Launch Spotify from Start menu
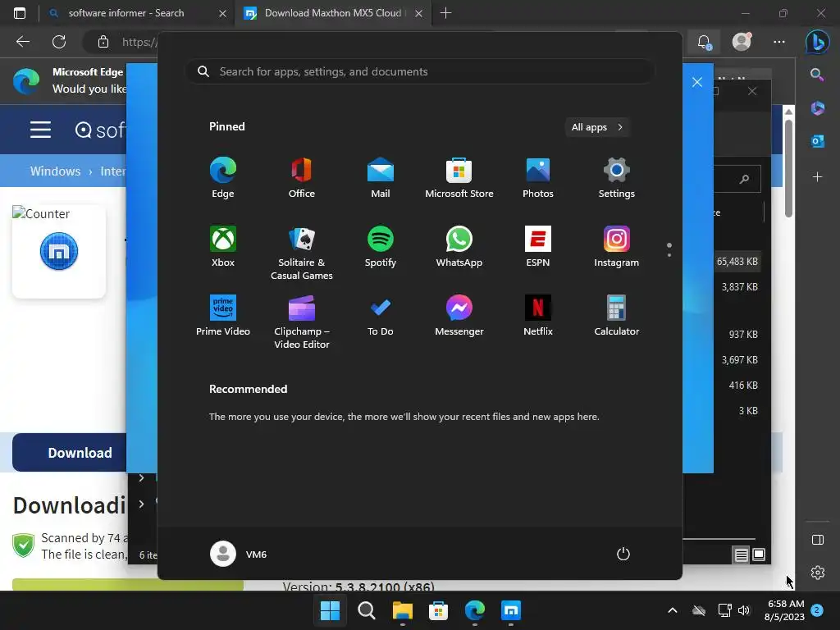This screenshot has height=630, width=840. point(381,246)
